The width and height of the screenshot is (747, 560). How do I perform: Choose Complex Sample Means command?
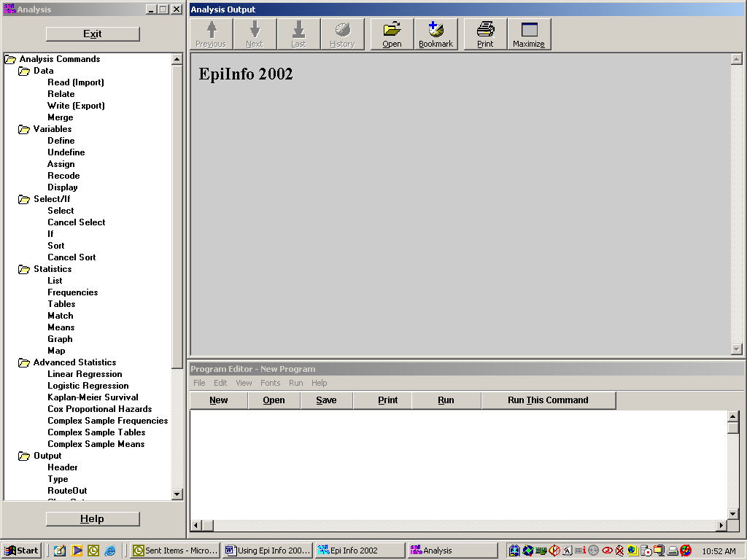[96, 444]
